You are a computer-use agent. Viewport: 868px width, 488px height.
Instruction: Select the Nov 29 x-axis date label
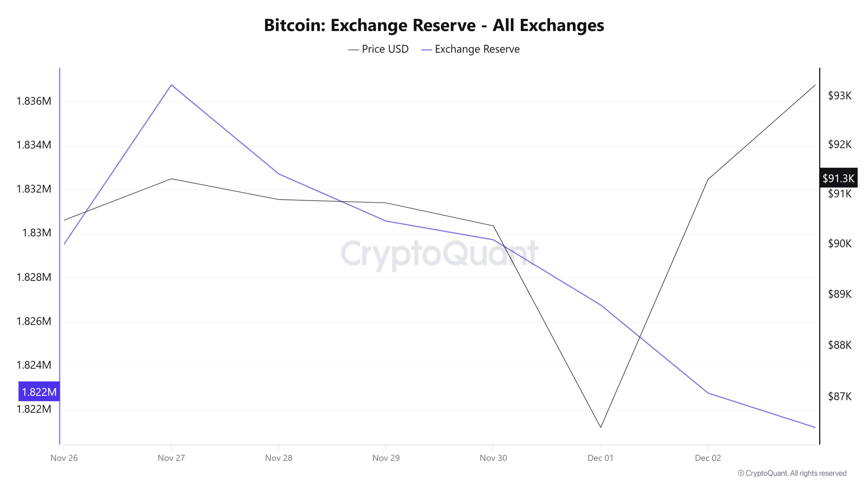click(x=386, y=458)
